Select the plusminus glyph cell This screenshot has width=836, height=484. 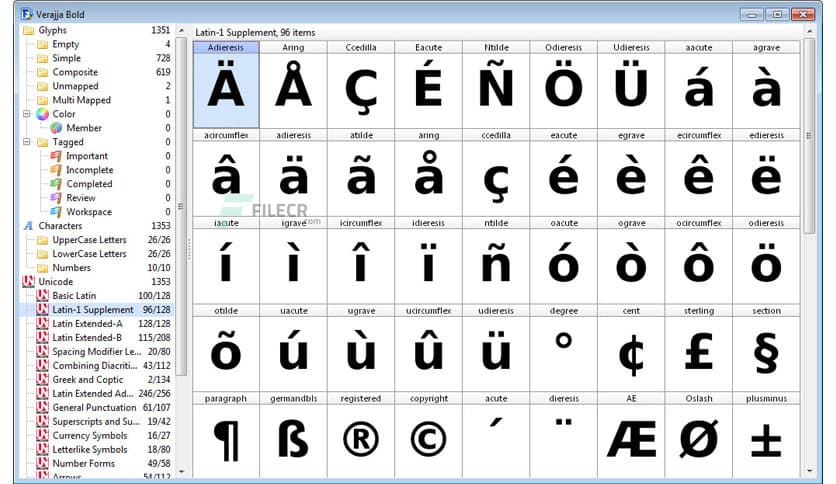point(766,435)
